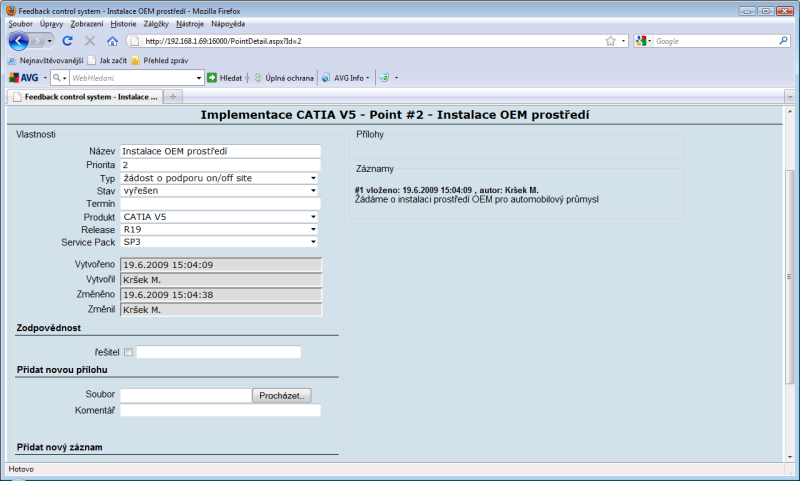Viewport: 800px width, 481px height.
Task: Open the Historie menu
Action: 123,24
